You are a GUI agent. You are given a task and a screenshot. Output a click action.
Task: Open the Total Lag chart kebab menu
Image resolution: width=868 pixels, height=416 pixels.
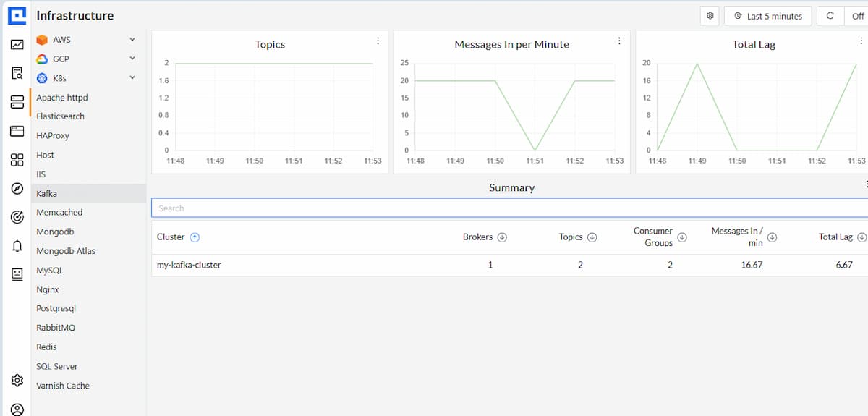(861, 41)
